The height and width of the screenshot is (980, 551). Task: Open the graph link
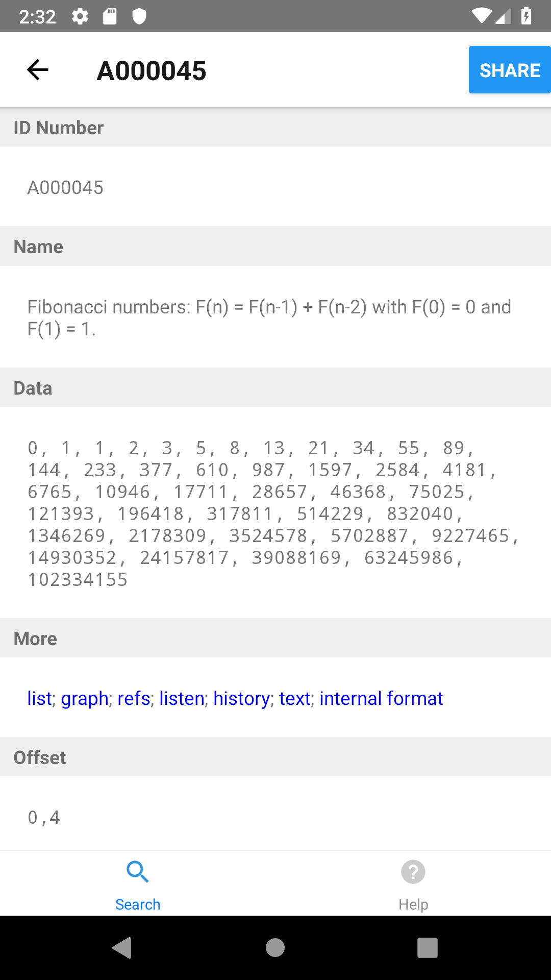pyautogui.click(x=85, y=698)
